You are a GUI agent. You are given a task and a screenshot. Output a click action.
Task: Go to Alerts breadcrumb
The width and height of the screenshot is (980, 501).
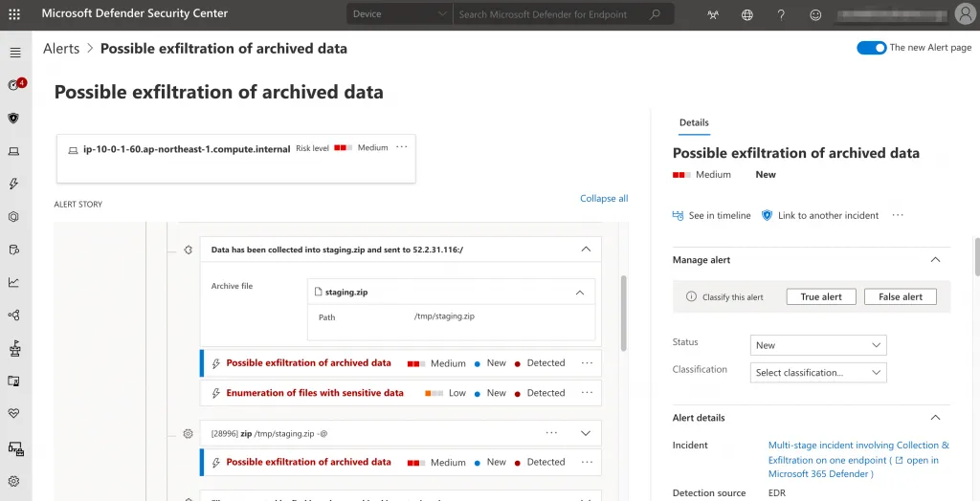point(61,49)
